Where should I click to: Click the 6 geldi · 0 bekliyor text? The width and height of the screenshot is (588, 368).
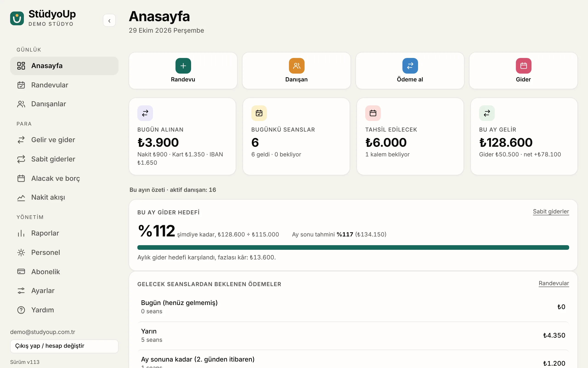276,155
